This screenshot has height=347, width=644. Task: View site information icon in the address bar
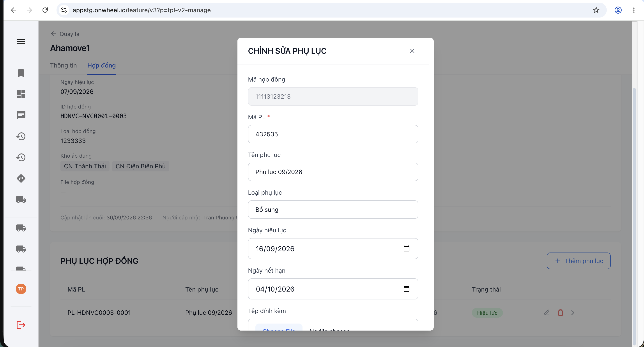[x=64, y=10]
